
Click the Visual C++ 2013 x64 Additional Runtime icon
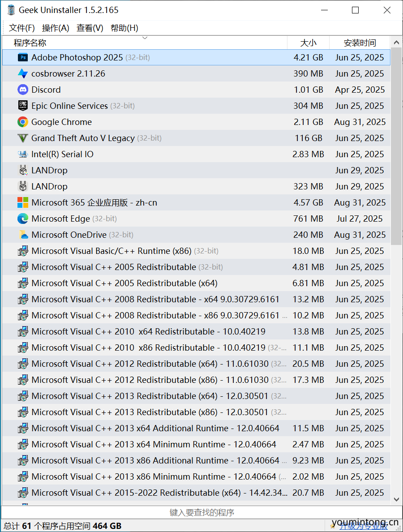23,428
